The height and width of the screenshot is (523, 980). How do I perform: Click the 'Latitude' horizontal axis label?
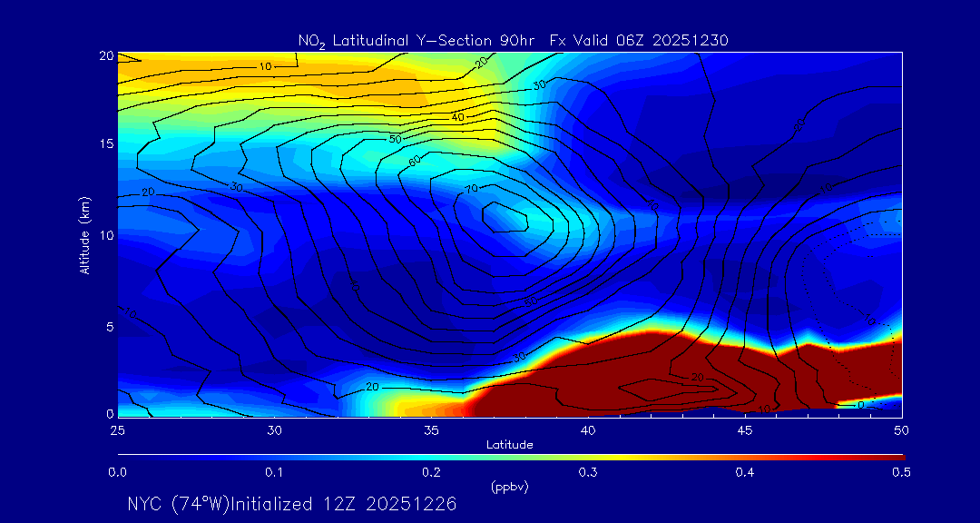coord(509,445)
